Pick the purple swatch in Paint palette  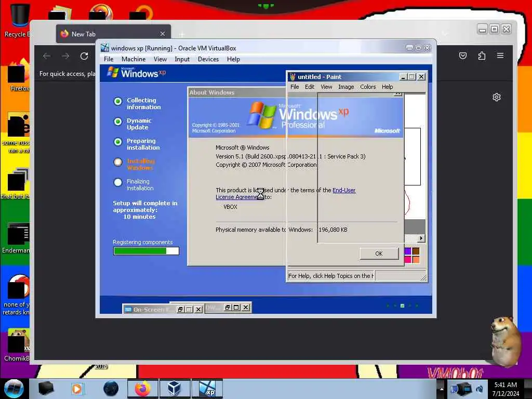(408, 251)
